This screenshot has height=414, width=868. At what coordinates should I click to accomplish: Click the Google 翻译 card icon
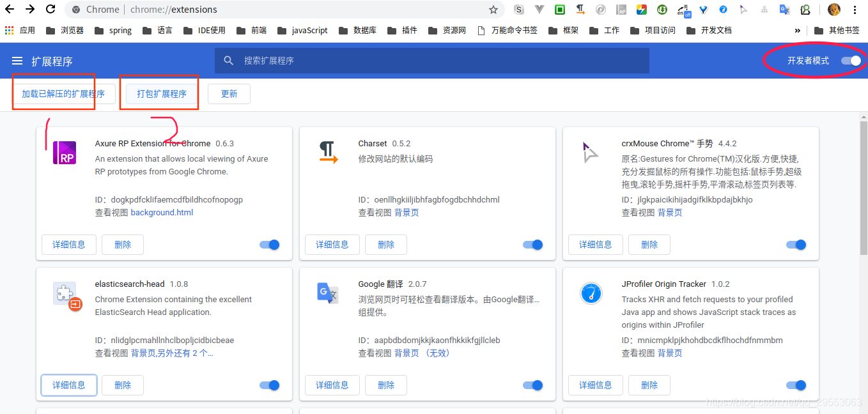328,293
